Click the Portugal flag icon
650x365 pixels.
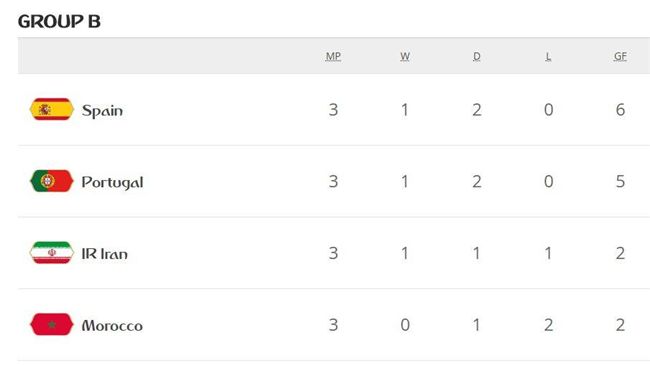point(52,181)
